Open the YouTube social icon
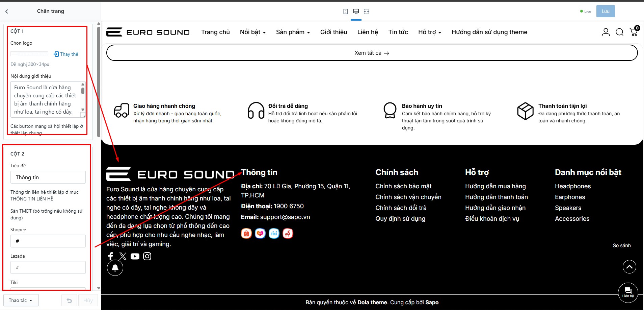Viewport: 644px width, 310px height. (135, 256)
